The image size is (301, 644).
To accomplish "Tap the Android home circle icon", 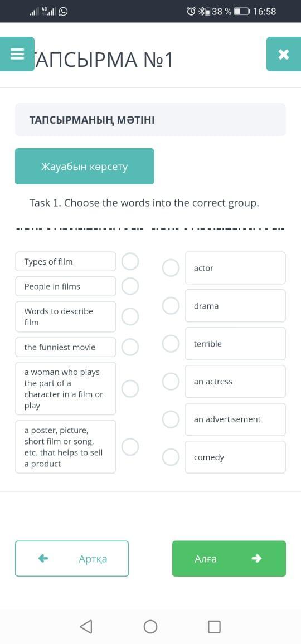I will pos(151,626).
